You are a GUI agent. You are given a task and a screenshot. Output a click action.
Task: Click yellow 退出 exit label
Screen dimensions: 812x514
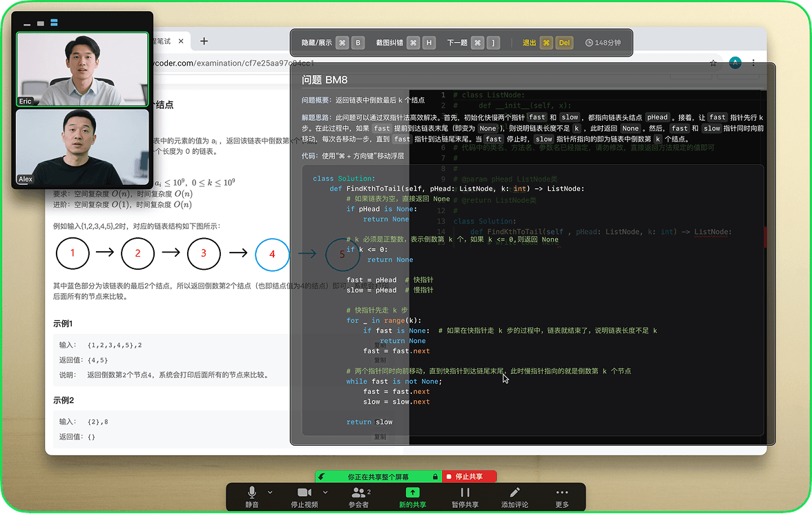pos(529,43)
